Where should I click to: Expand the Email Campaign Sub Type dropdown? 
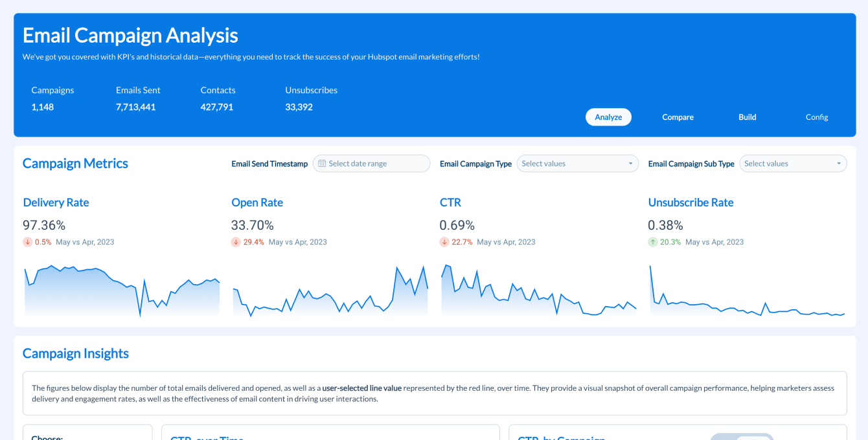tap(794, 164)
